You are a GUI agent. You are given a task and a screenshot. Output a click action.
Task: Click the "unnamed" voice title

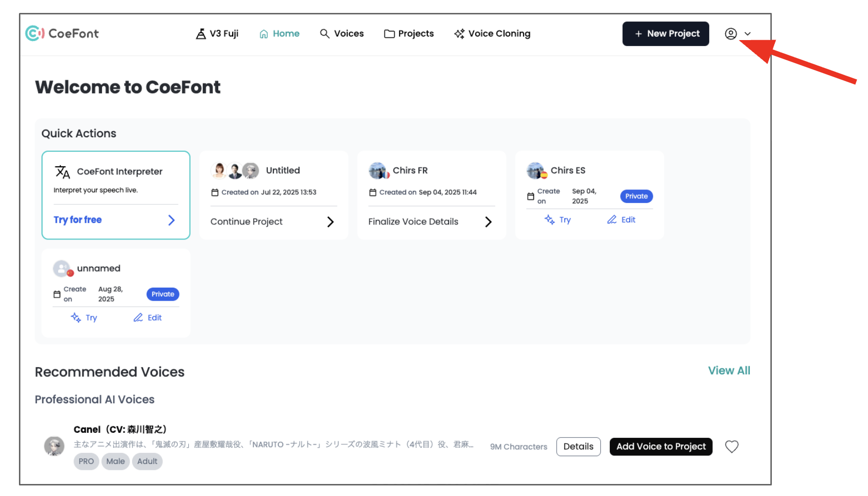coord(99,268)
